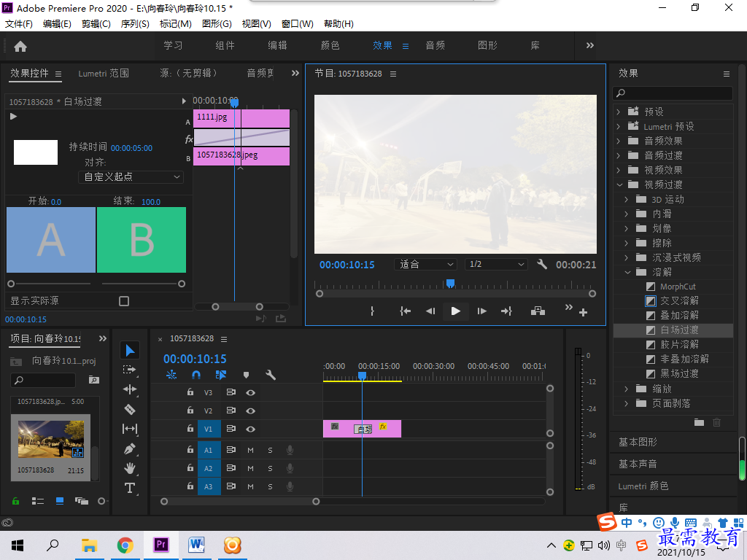Click the Home icon
The height and width of the screenshot is (560, 747).
tap(20, 46)
